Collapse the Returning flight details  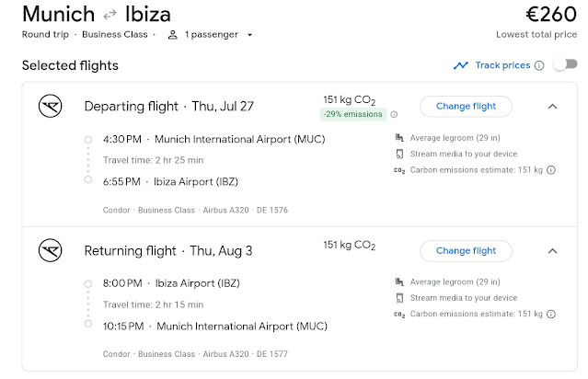point(552,250)
